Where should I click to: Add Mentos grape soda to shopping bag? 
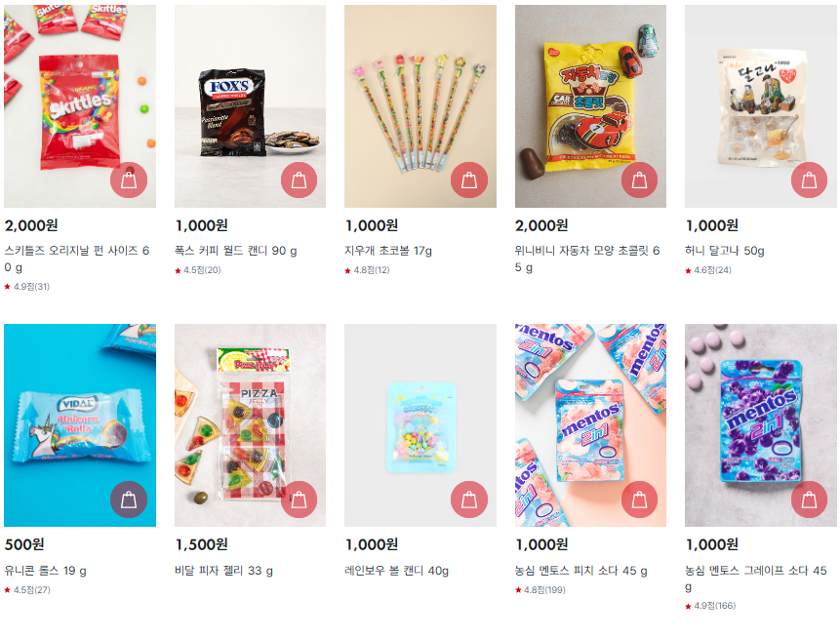click(809, 499)
